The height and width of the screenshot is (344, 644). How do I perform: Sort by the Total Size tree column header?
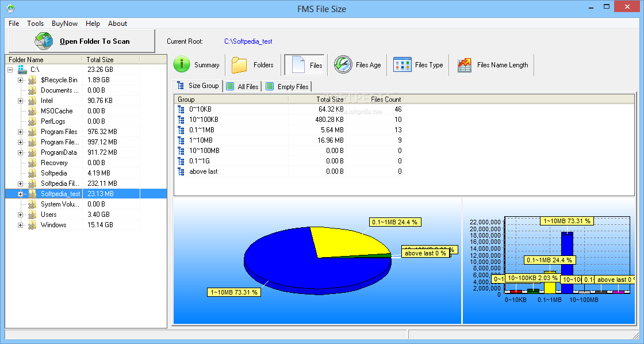coord(111,59)
